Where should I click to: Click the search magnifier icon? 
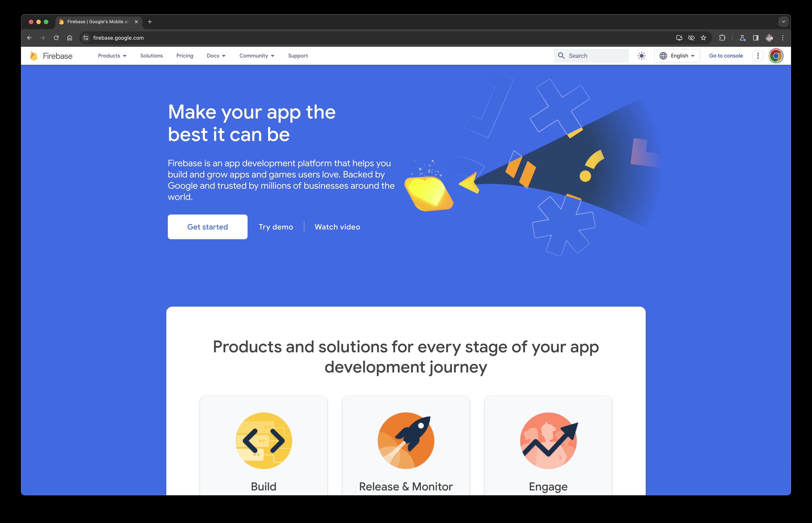[561, 56]
